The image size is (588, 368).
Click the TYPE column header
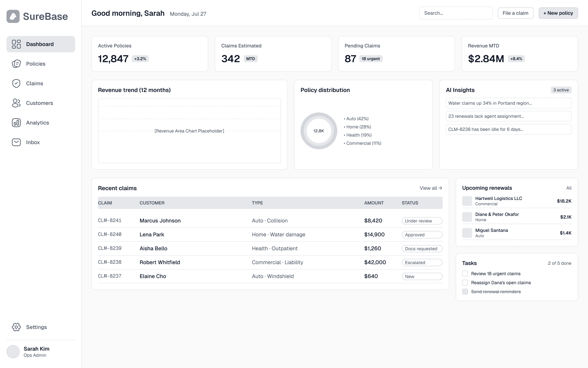[x=257, y=203]
